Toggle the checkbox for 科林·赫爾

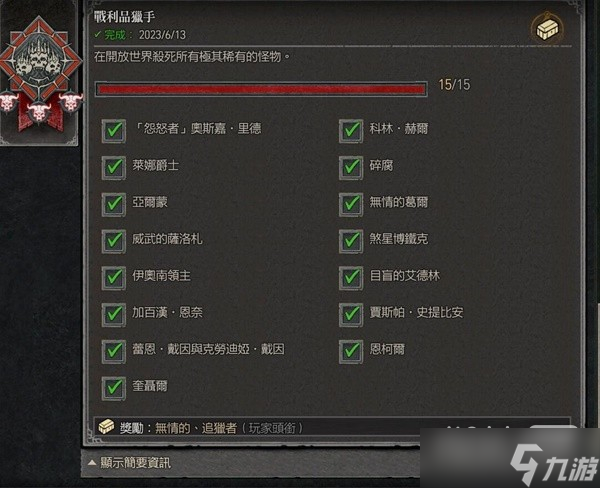pos(351,130)
